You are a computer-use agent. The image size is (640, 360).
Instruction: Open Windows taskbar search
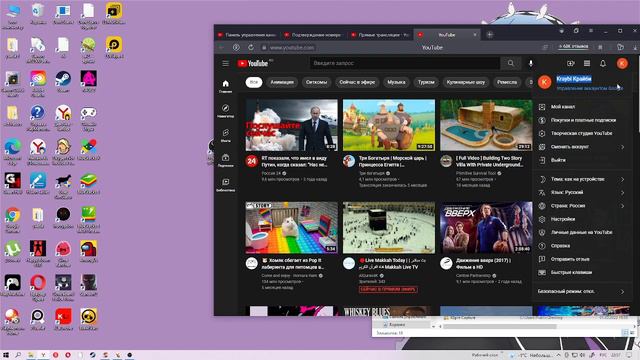click(18, 355)
